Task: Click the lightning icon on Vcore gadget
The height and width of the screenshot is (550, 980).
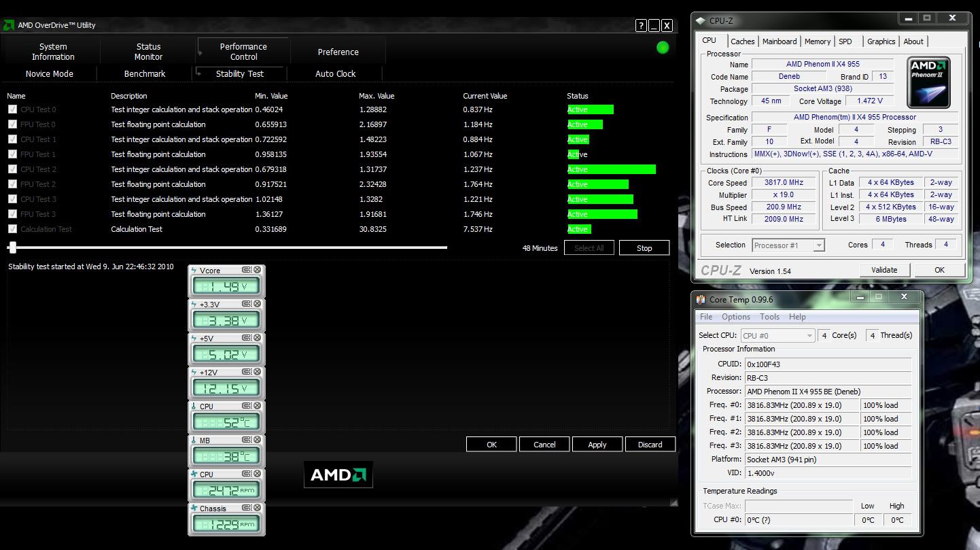Action: (194, 271)
